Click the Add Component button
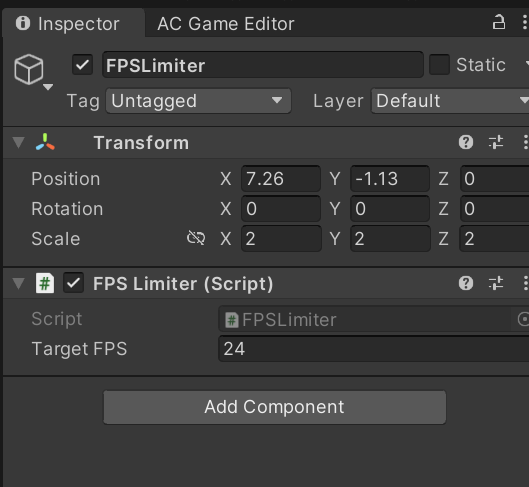The height and width of the screenshot is (487, 529). pyautogui.click(x=275, y=407)
